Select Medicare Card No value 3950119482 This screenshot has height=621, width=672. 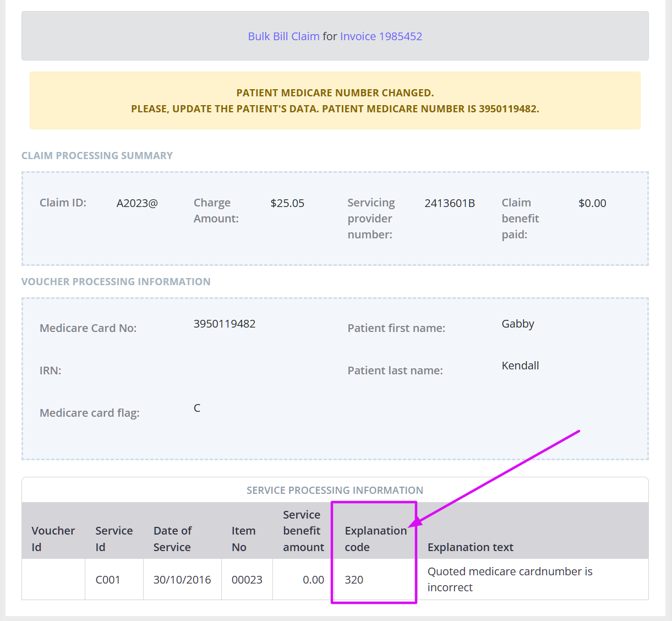[225, 324]
